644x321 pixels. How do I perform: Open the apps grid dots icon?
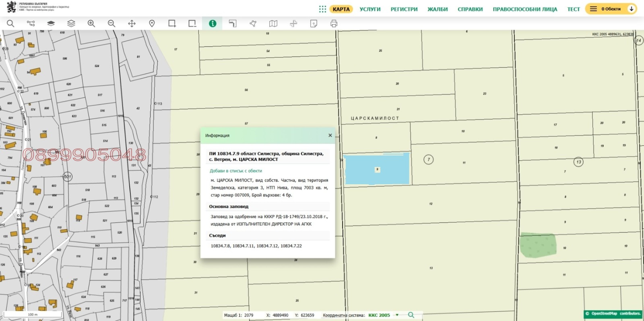tap(322, 9)
